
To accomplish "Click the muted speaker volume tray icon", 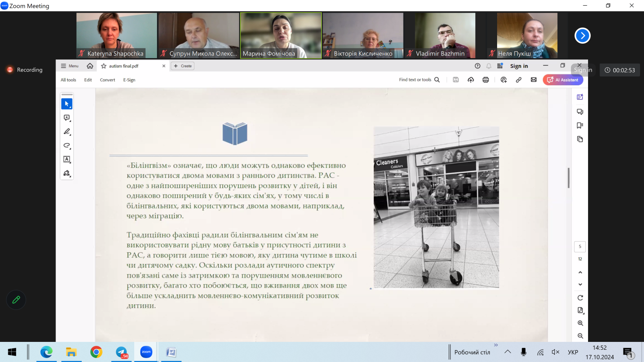I will (x=556, y=352).
